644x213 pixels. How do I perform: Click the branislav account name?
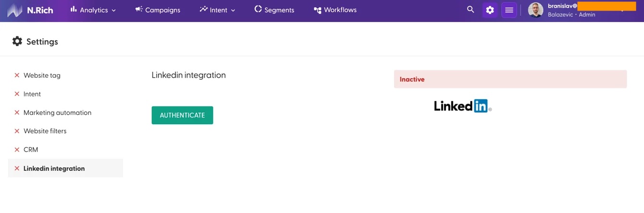(562, 6)
